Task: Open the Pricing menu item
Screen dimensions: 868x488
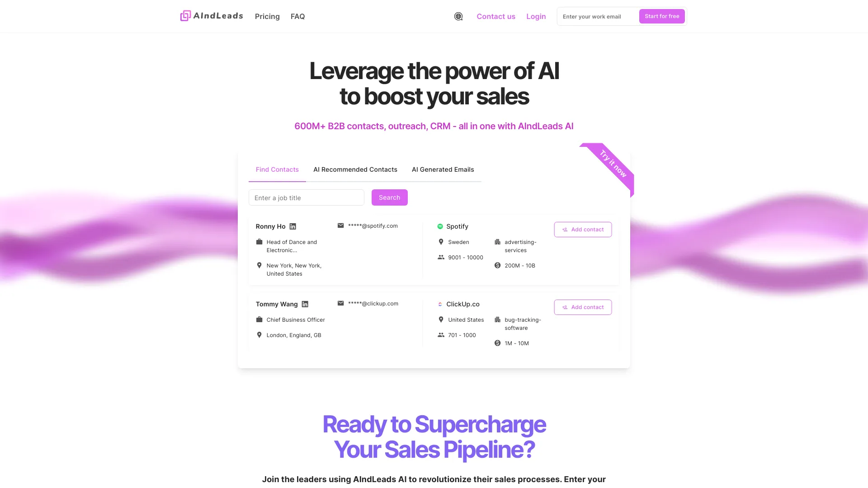Action: [267, 16]
